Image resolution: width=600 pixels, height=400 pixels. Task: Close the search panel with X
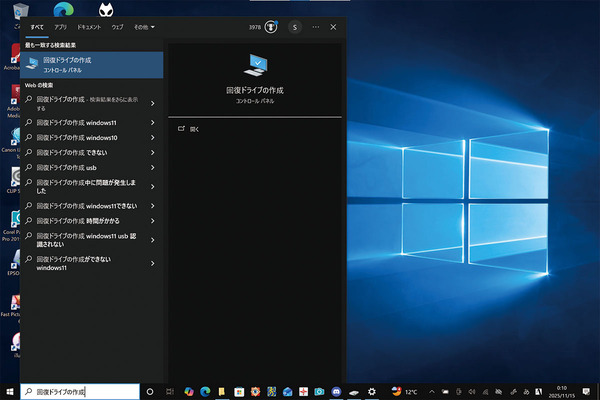[x=333, y=27]
